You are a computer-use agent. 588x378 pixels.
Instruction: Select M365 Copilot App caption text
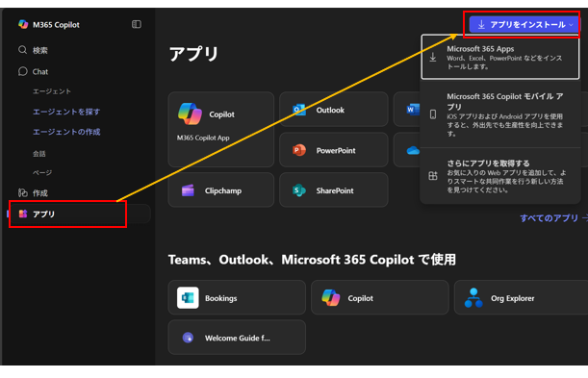(203, 138)
